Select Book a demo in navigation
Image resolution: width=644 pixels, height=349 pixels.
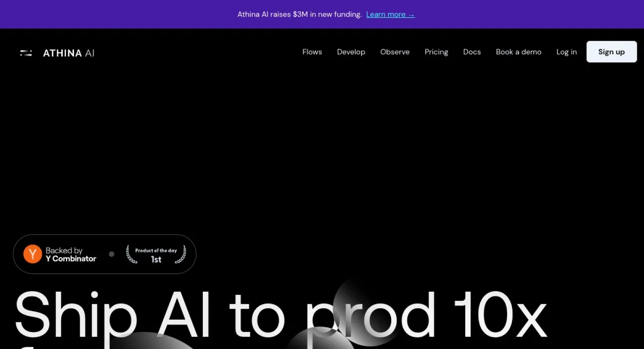point(518,52)
